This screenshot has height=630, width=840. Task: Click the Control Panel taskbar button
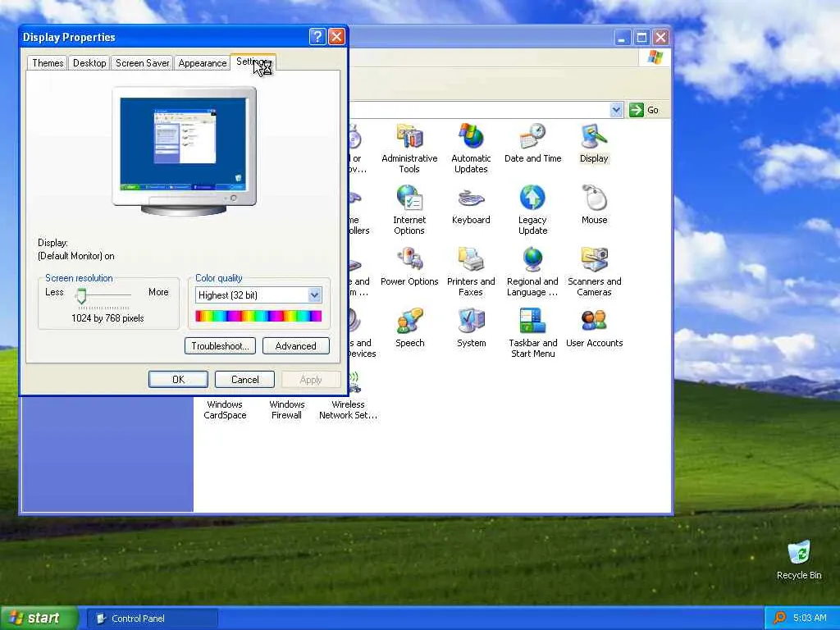pos(153,619)
